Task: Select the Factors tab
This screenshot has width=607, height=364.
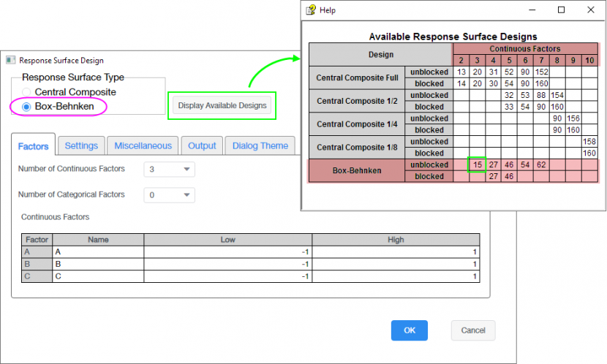Action: tap(33, 146)
